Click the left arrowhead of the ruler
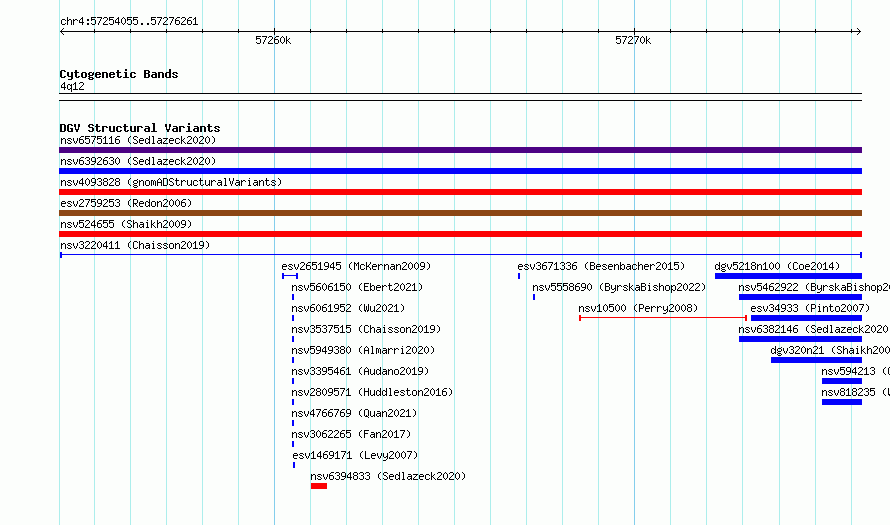This screenshot has height=525, width=890. 62,32
